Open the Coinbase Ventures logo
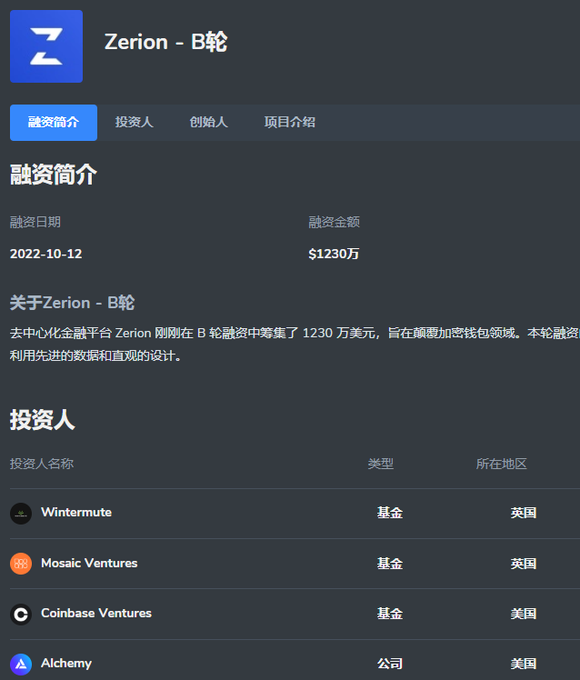 pyautogui.click(x=21, y=614)
